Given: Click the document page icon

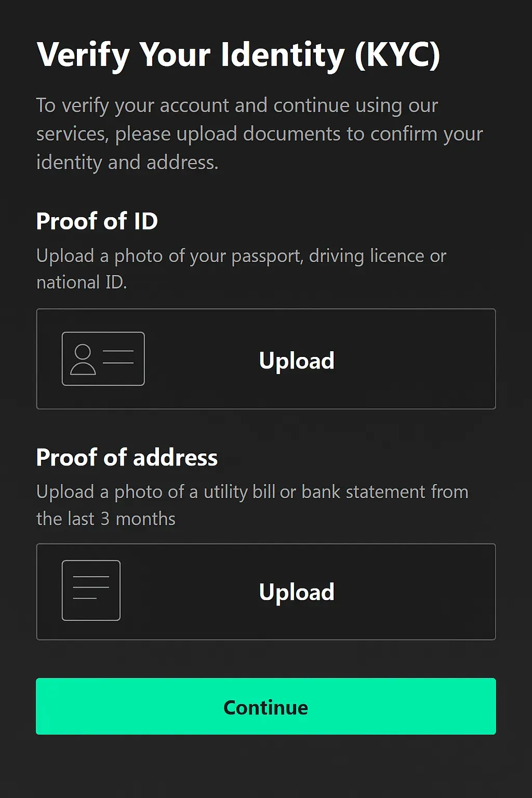Looking at the screenshot, I should click(x=91, y=590).
